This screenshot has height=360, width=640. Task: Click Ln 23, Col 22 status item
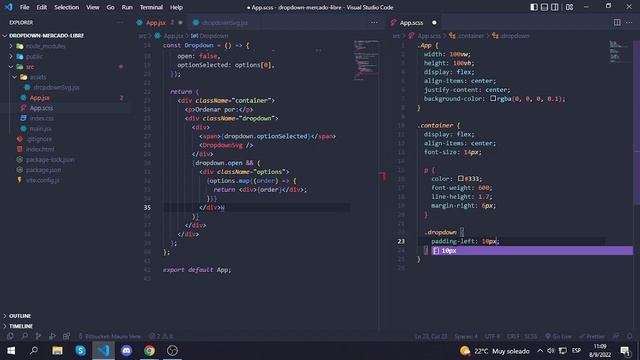pos(431,336)
